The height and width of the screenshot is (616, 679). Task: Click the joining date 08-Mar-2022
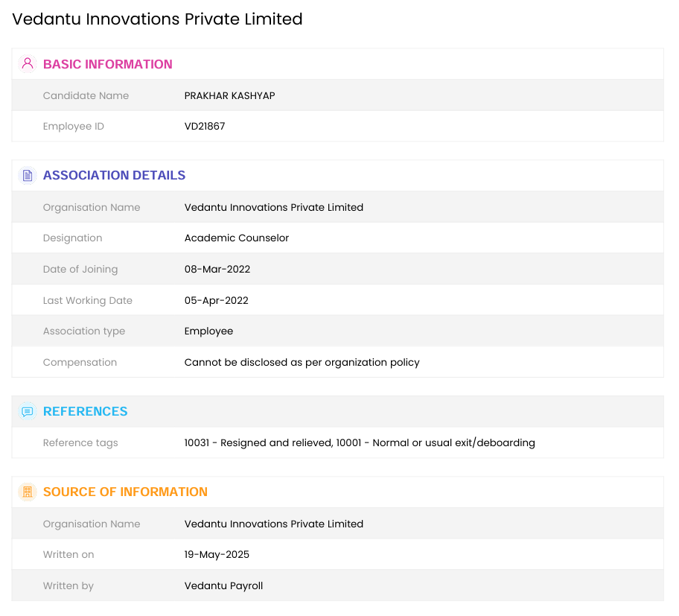coord(217,270)
